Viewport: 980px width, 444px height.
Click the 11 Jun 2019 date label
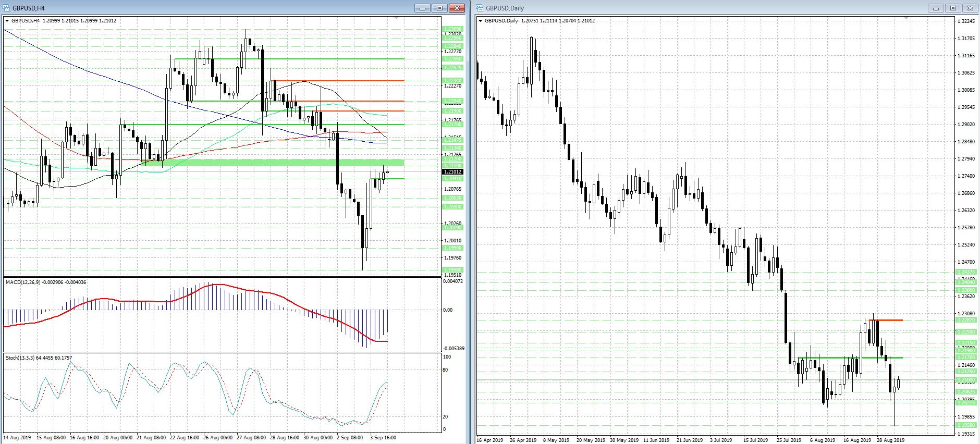pos(656,440)
